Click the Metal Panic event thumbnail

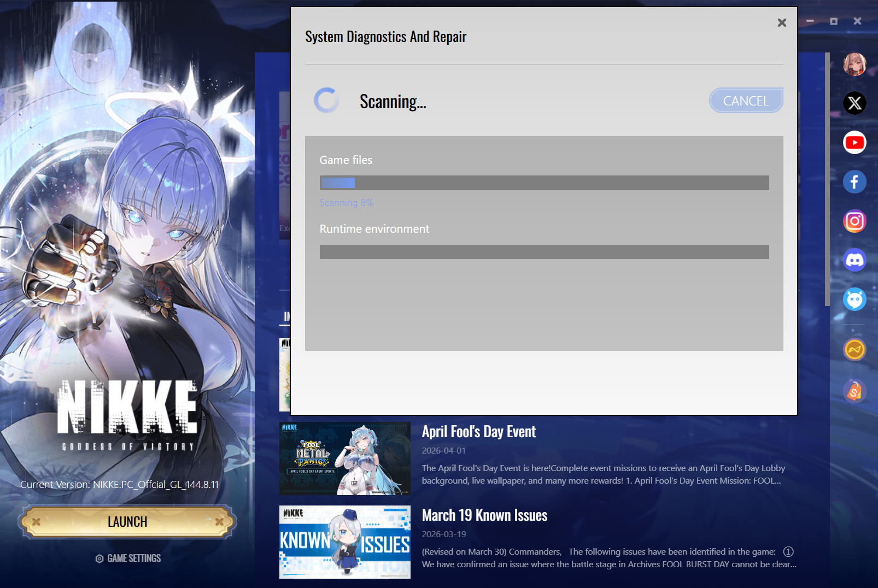[345, 458]
